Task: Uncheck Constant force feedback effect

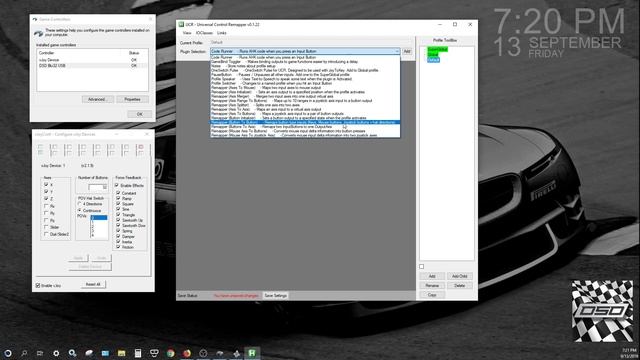Action: click(x=118, y=193)
